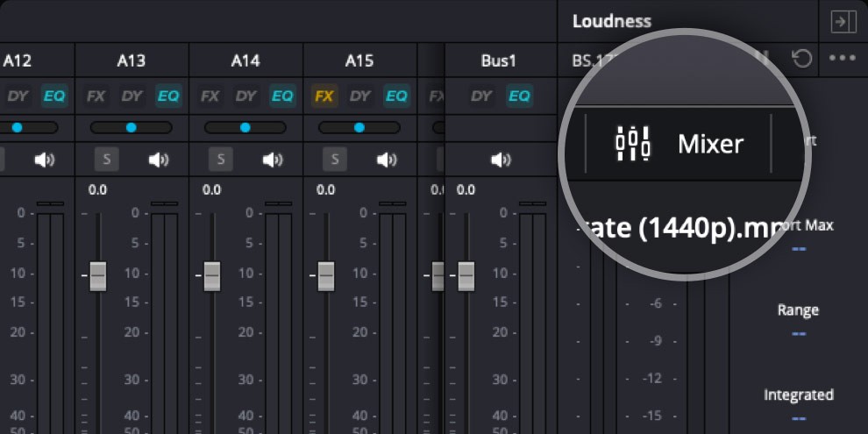Enable solo for track A15
Viewport: 868px width, 434px height.
(x=334, y=160)
